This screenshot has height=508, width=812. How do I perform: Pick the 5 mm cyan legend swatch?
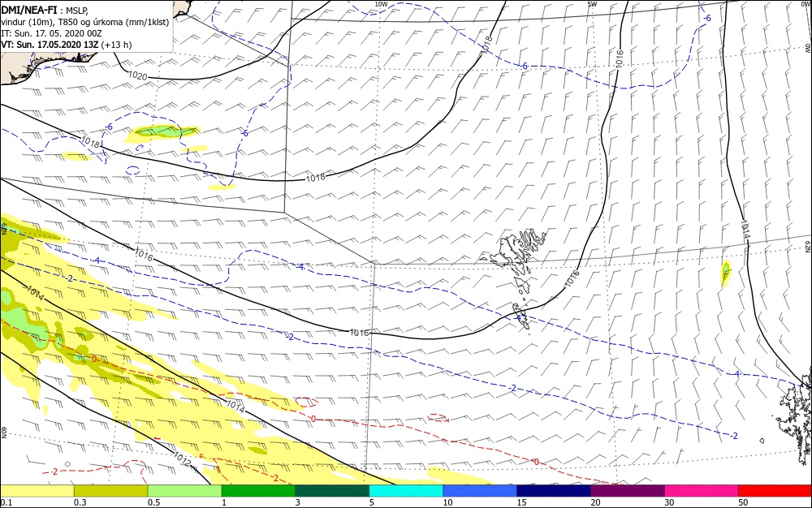(x=406, y=491)
